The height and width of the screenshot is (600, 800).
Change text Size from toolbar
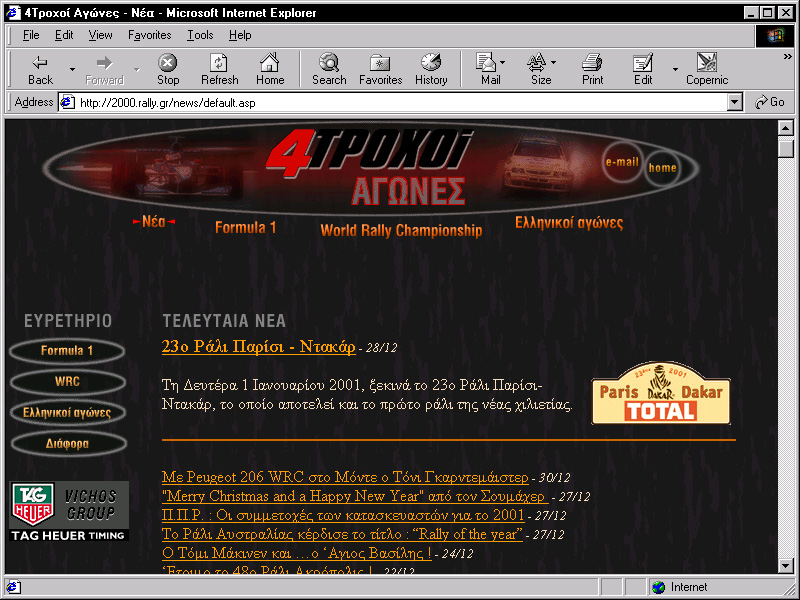click(x=540, y=69)
